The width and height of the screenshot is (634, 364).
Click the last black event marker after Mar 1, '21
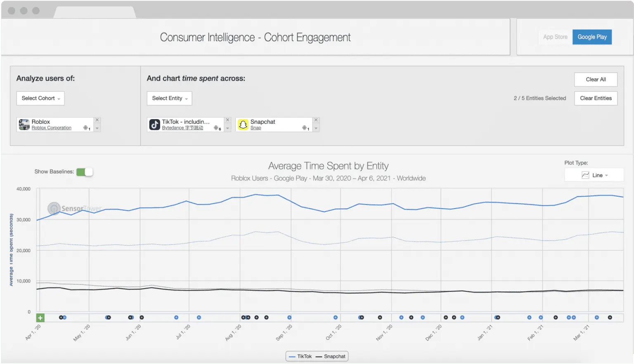[610, 317]
